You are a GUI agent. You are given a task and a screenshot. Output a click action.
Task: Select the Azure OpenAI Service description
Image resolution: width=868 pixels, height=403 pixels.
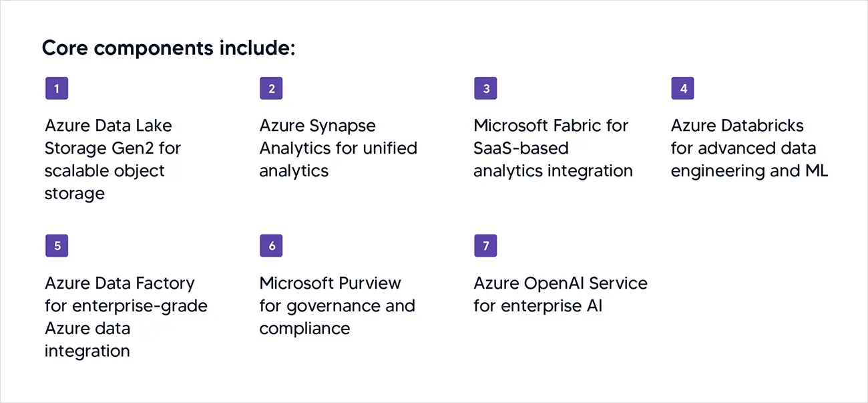[x=560, y=294]
